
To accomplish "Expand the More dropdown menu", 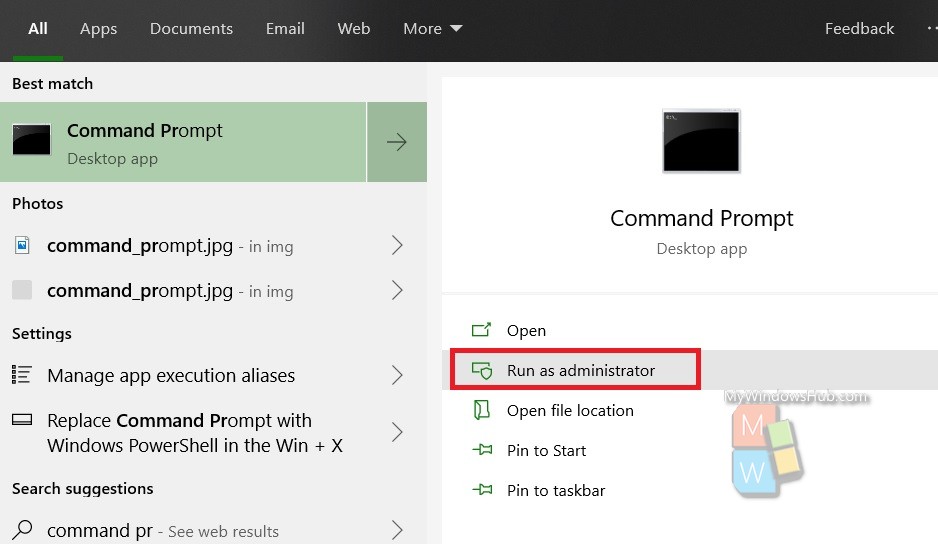I will pyautogui.click(x=433, y=29).
